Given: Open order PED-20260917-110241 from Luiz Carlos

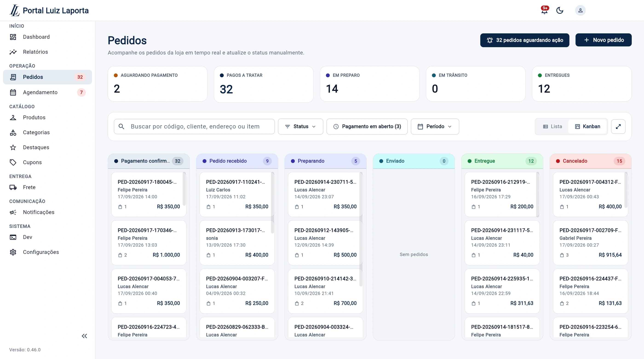Looking at the screenshot, I should tap(237, 194).
